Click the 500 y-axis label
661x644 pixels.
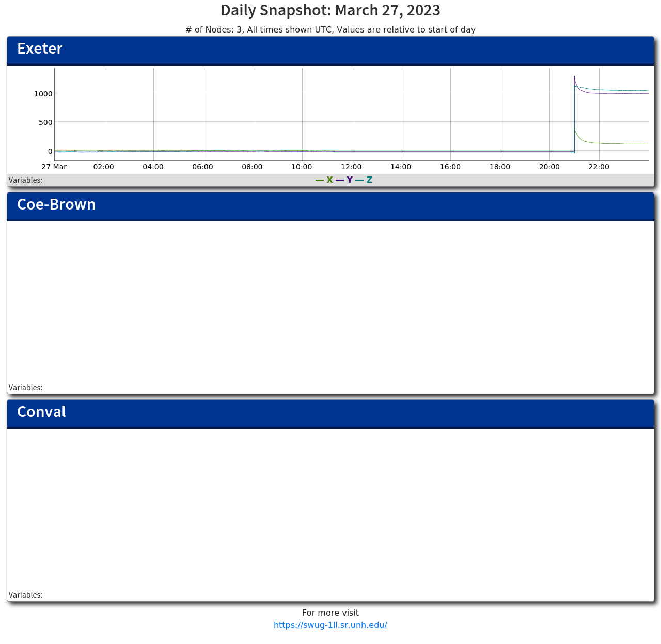pyautogui.click(x=46, y=122)
